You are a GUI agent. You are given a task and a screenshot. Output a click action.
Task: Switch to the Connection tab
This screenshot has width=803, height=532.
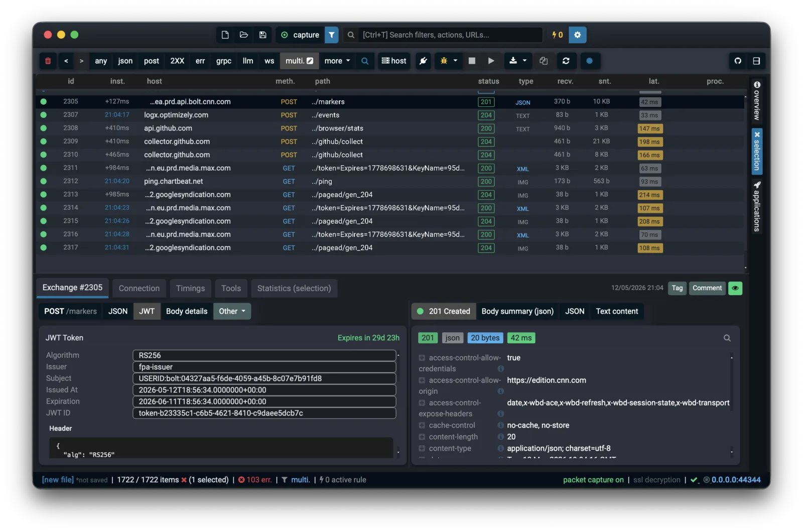pos(139,288)
